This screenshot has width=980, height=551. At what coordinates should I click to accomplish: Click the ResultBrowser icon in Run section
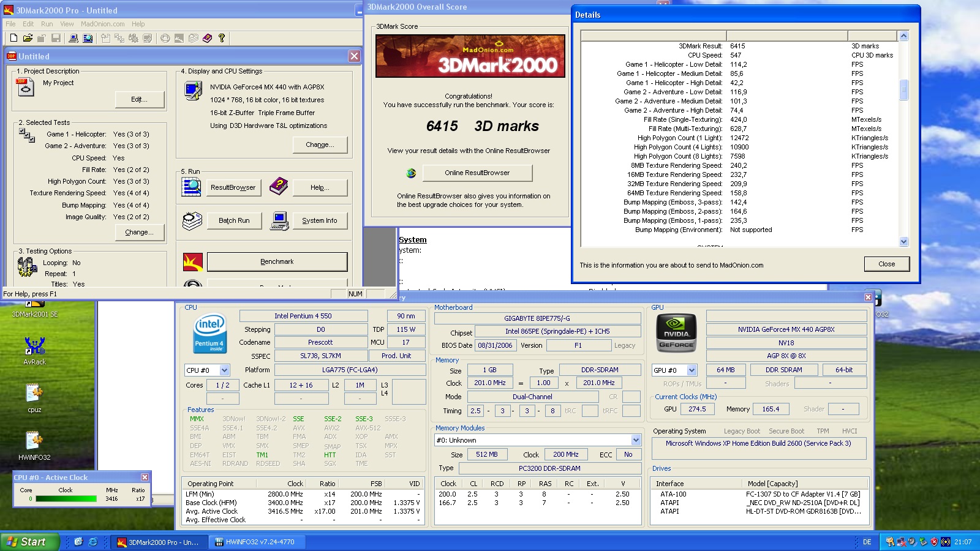pos(191,186)
